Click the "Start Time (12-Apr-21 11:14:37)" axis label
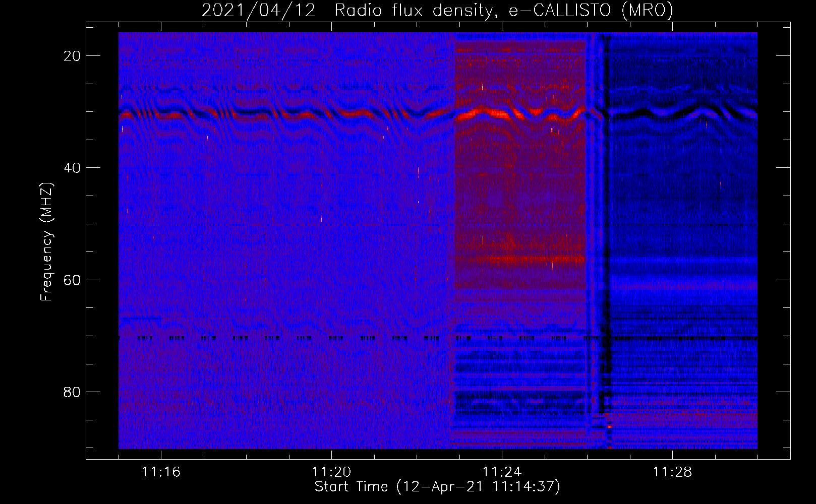This screenshot has width=816, height=504. click(x=437, y=487)
